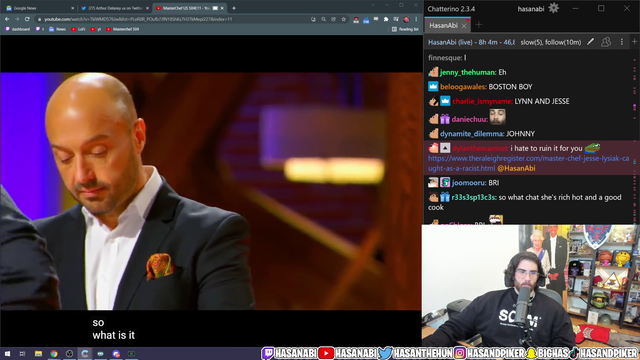
Task: Click the youtube.com address bar
Action: pyautogui.click(x=171, y=19)
